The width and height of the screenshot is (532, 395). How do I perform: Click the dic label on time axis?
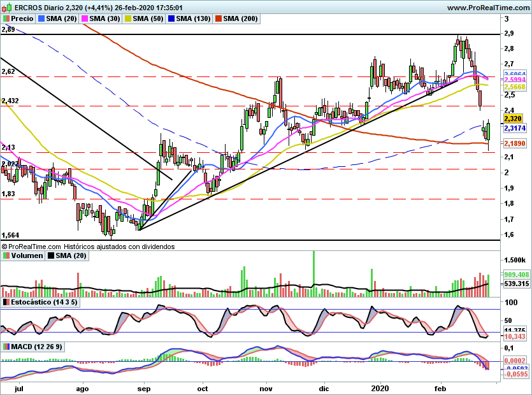(324, 389)
